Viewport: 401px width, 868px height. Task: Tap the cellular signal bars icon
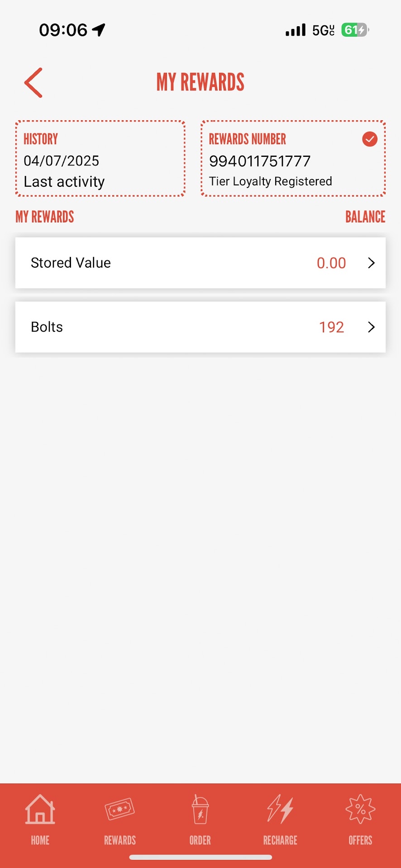pos(296,30)
